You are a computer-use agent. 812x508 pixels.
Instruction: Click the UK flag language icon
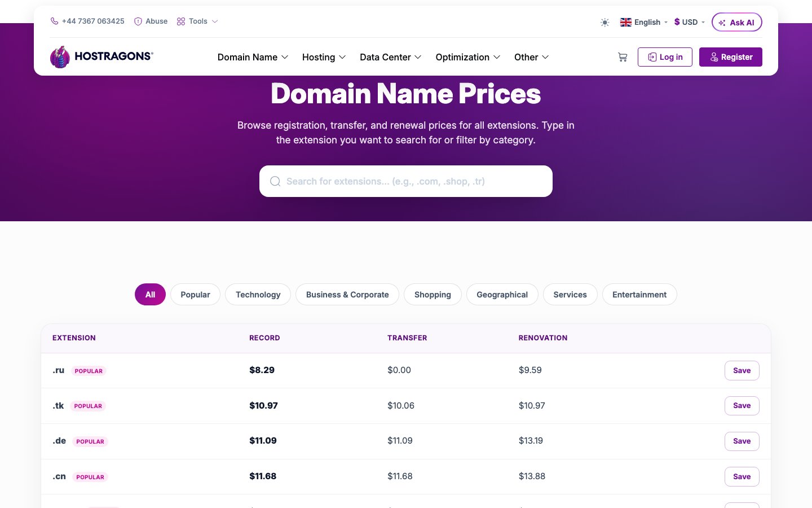coord(626,22)
